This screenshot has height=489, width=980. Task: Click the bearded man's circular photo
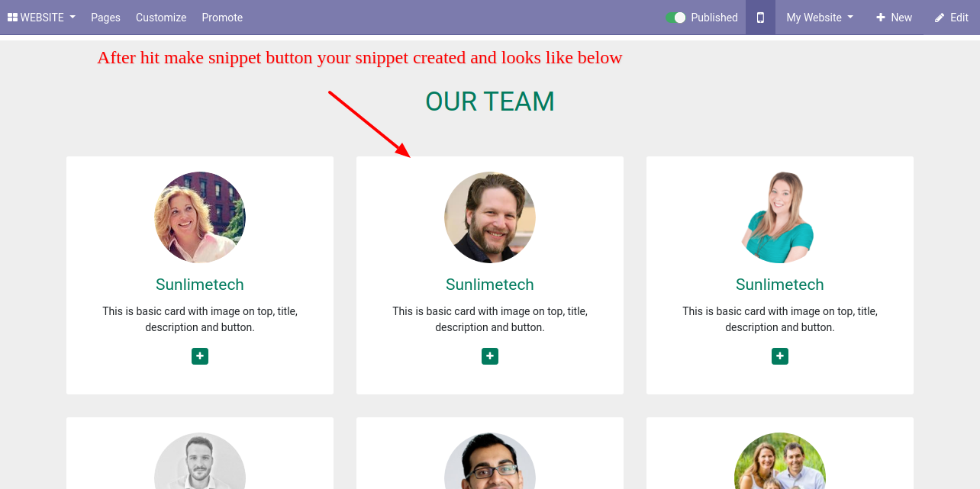490,217
